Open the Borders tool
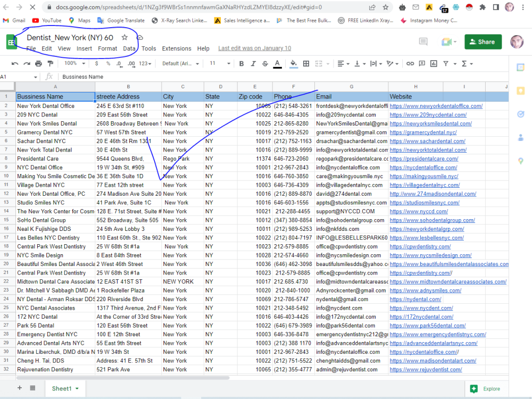532x399 pixels. click(306, 63)
